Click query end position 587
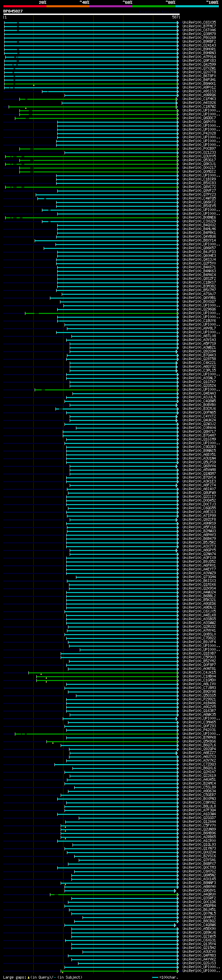This screenshot has width=222, height=980. point(175,17)
